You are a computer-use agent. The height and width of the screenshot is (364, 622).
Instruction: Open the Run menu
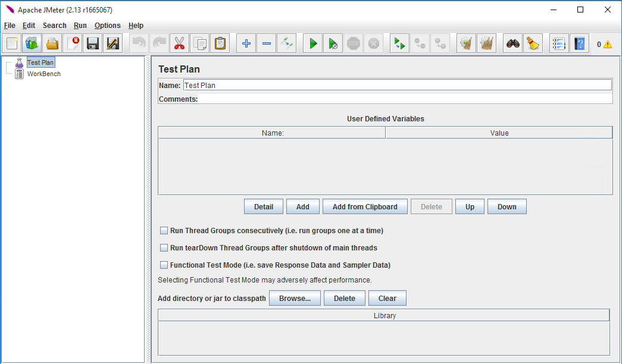(x=80, y=26)
